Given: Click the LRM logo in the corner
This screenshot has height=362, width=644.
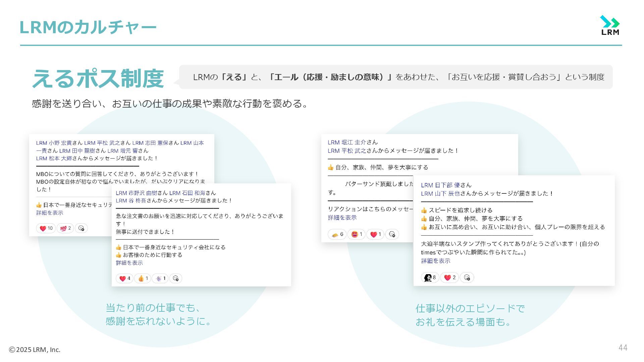Looking at the screenshot, I should point(610,25).
